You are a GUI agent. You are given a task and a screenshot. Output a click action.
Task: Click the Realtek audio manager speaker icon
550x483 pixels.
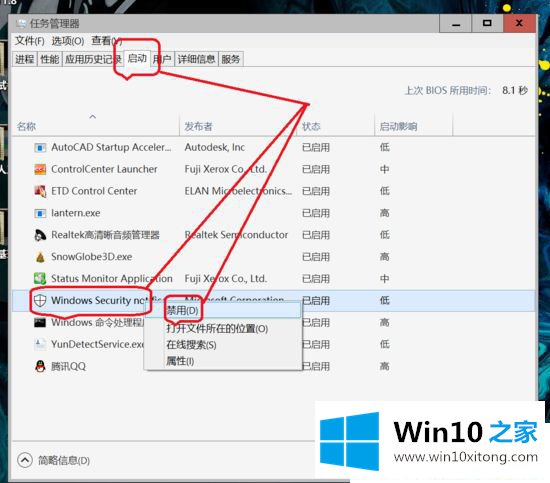click(40, 235)
